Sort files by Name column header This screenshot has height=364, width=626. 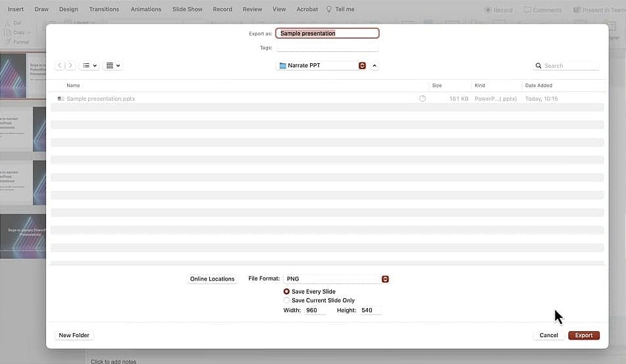(73, 86)
